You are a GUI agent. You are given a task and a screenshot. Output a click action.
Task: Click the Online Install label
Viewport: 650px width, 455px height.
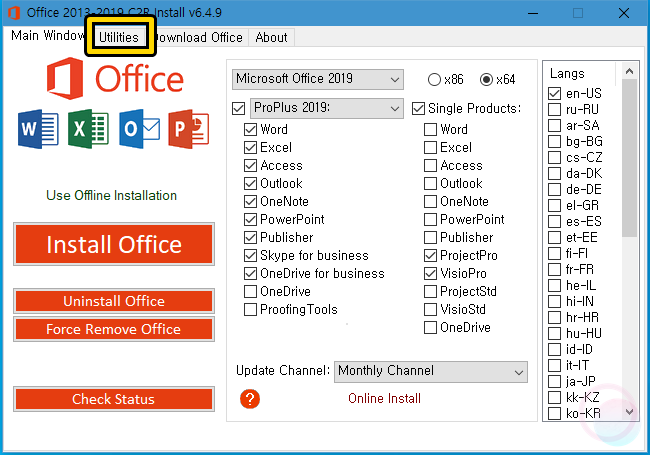click(x=384, y=398)
